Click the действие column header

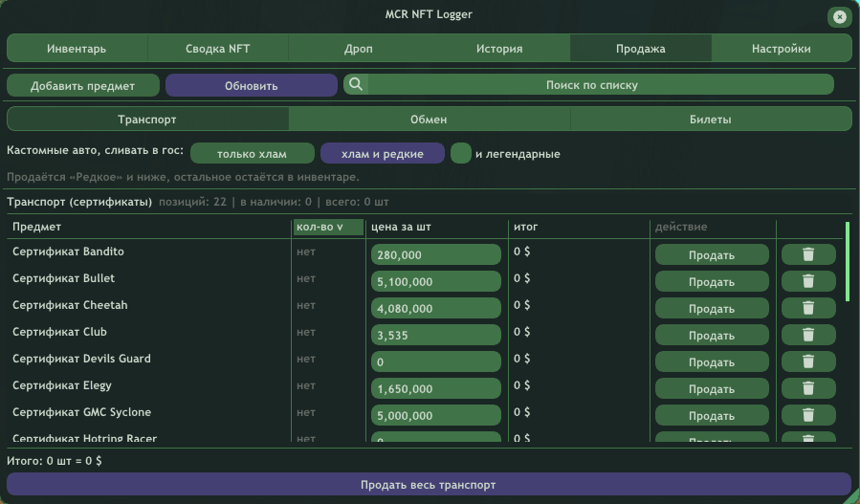click(x=681, y=227)
